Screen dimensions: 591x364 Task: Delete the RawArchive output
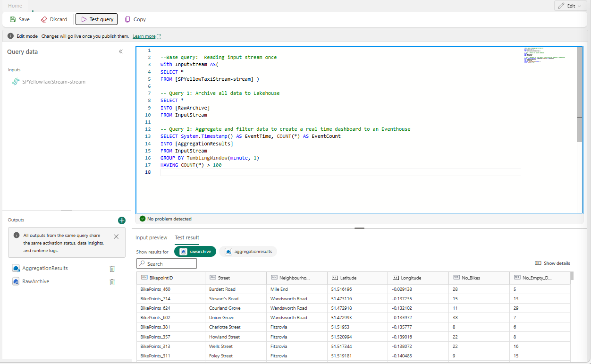click(x=112, y=282)
